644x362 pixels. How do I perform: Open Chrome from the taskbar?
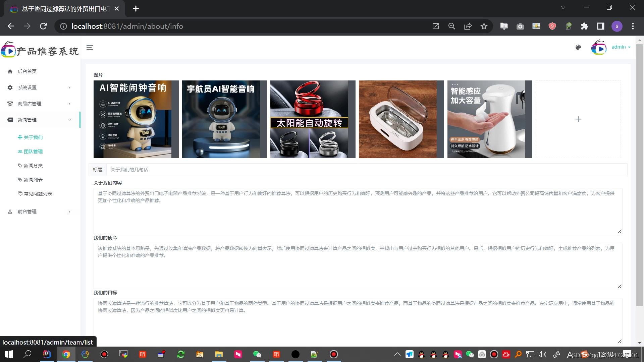click(x=66, y=354)
